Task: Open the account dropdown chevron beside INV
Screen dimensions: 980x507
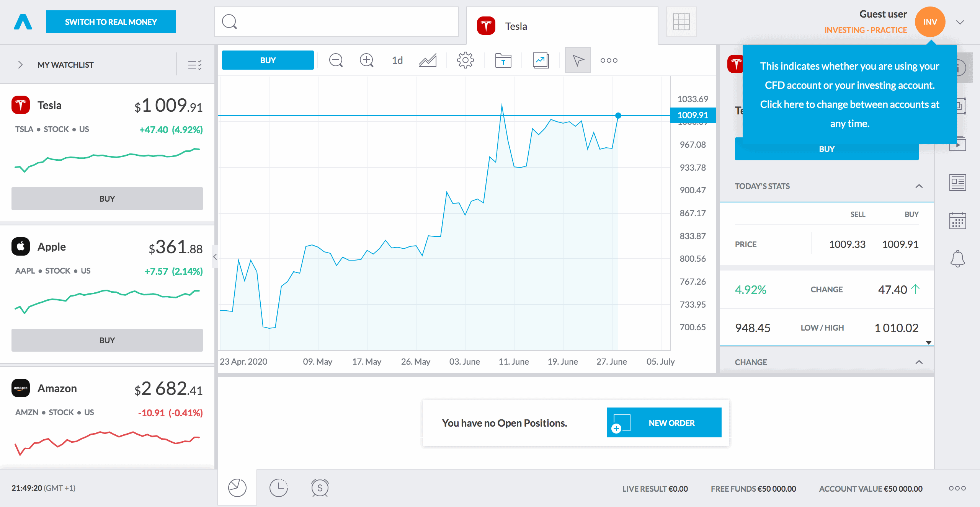Action: coord(960,22)
